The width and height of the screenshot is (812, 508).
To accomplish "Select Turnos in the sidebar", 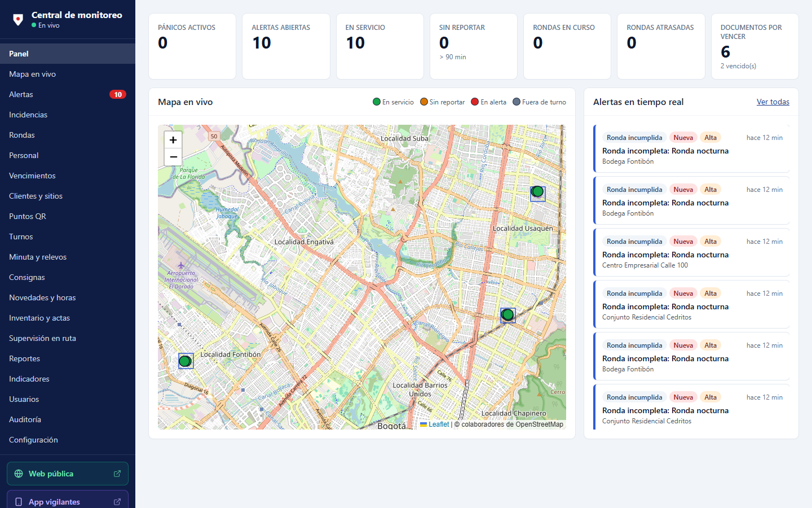I will tap(68, 237).
